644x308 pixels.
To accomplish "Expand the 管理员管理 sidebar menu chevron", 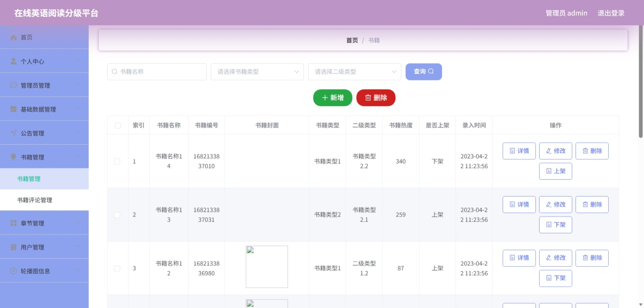I will (x=78, y=85).
